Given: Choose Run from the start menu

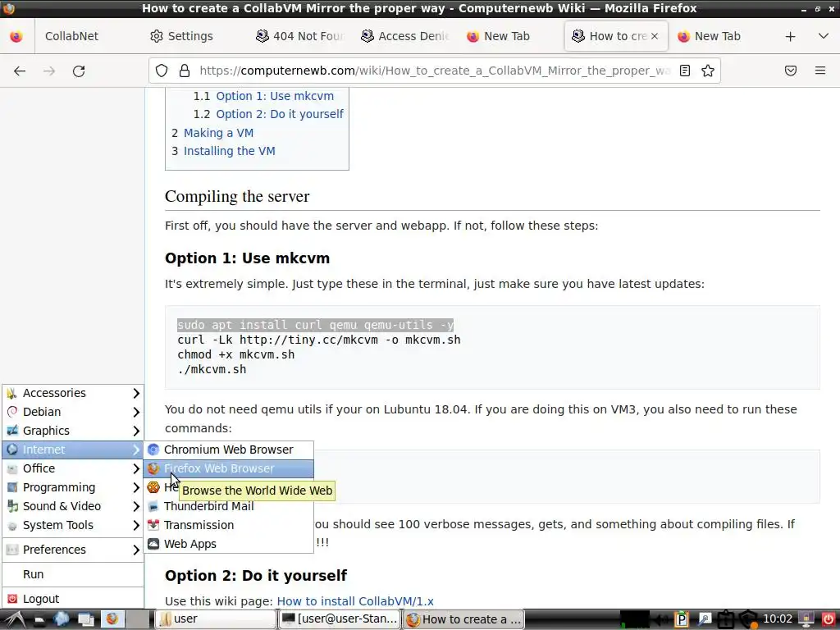Looking at the screenshot, I should pos(73,574).
